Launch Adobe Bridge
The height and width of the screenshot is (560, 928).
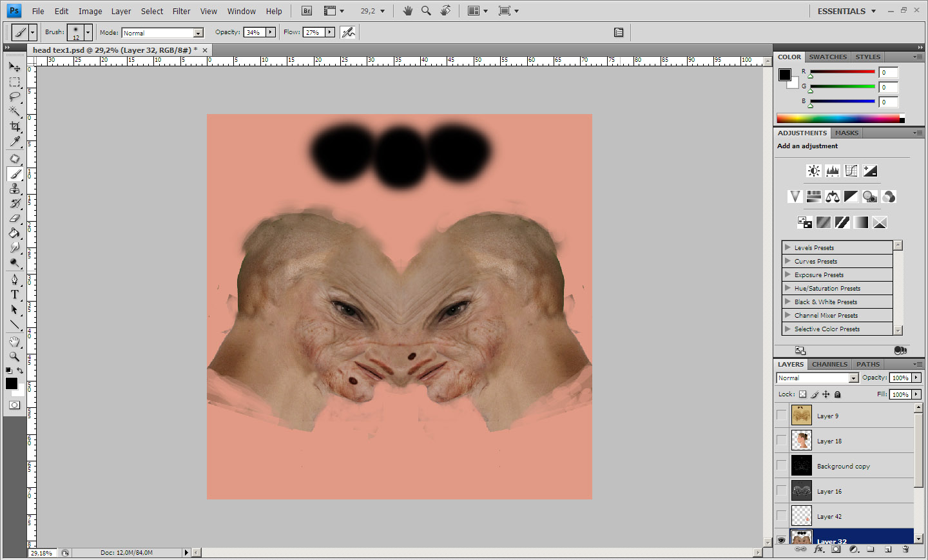[x=307, y=11]
